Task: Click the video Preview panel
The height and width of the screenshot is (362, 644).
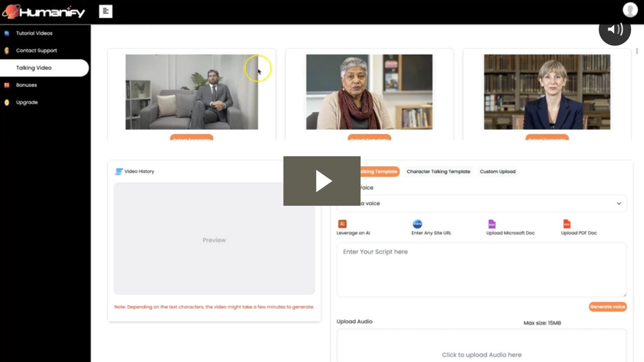Action: [214, 239]
